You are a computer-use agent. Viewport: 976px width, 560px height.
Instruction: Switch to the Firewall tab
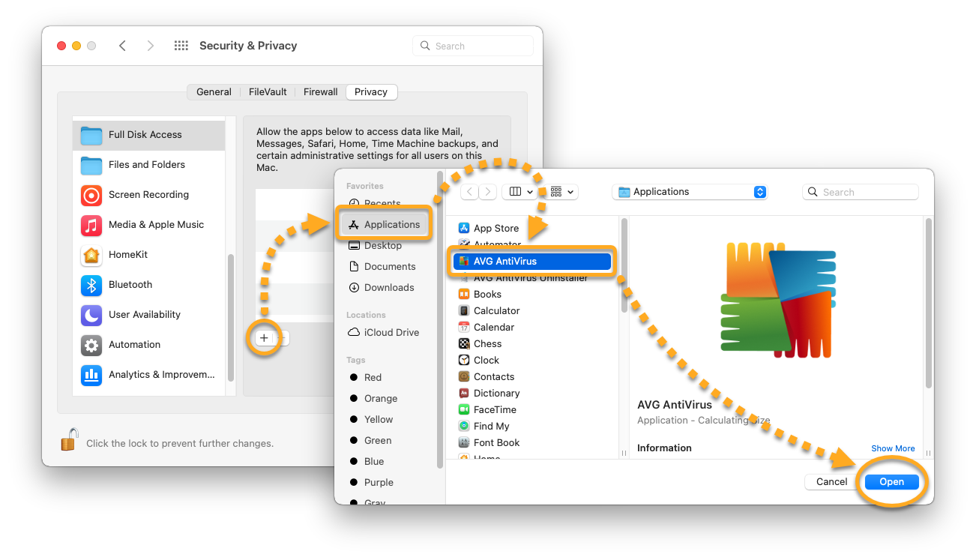tap(320, 92)
